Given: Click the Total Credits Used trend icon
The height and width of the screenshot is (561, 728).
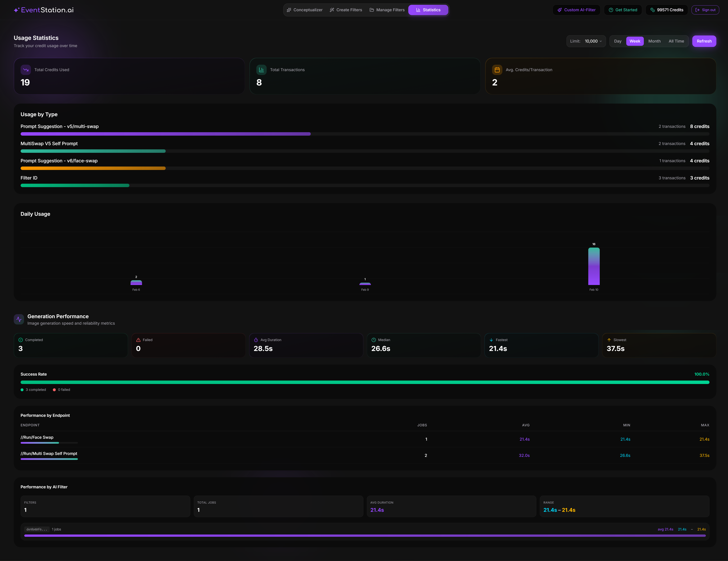Looking at the screenshot, I should [x=26, y=70].
